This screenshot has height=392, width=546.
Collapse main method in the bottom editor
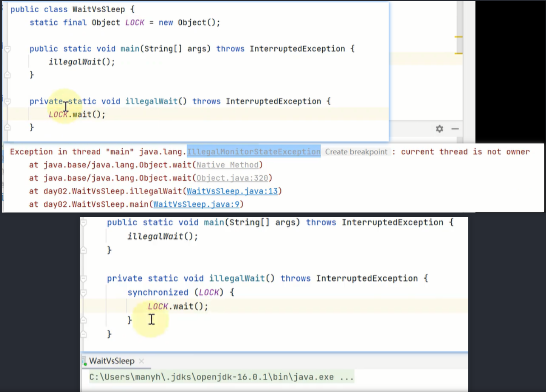84,223
